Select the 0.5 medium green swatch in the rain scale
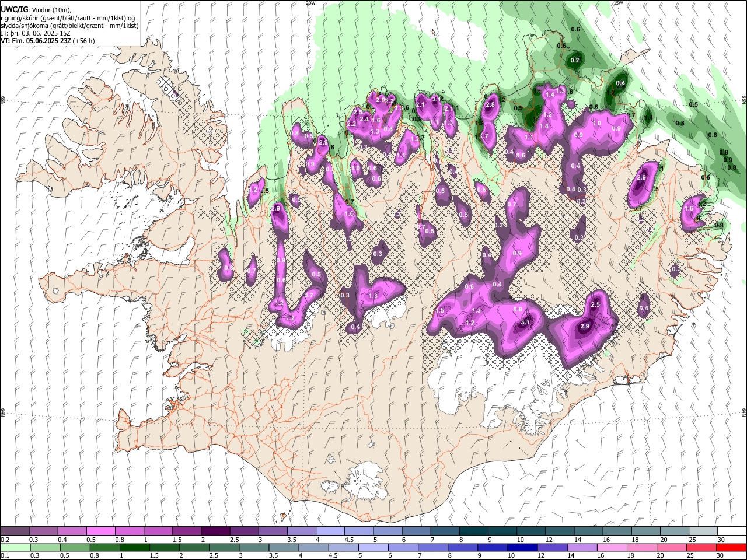 click(75, 547)
